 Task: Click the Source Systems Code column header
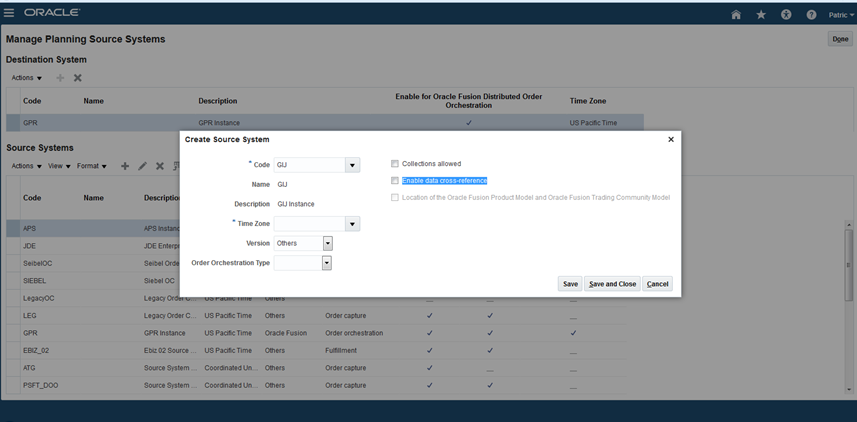32,198
